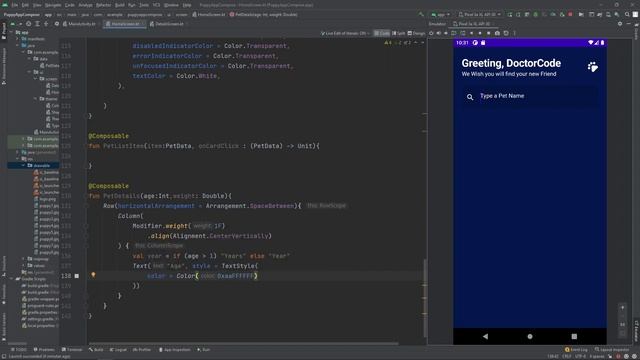Click the red Stop app button

point(570,14)
